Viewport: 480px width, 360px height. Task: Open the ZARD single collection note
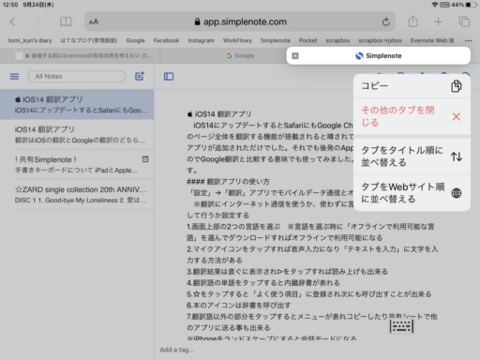coord(77,194)
